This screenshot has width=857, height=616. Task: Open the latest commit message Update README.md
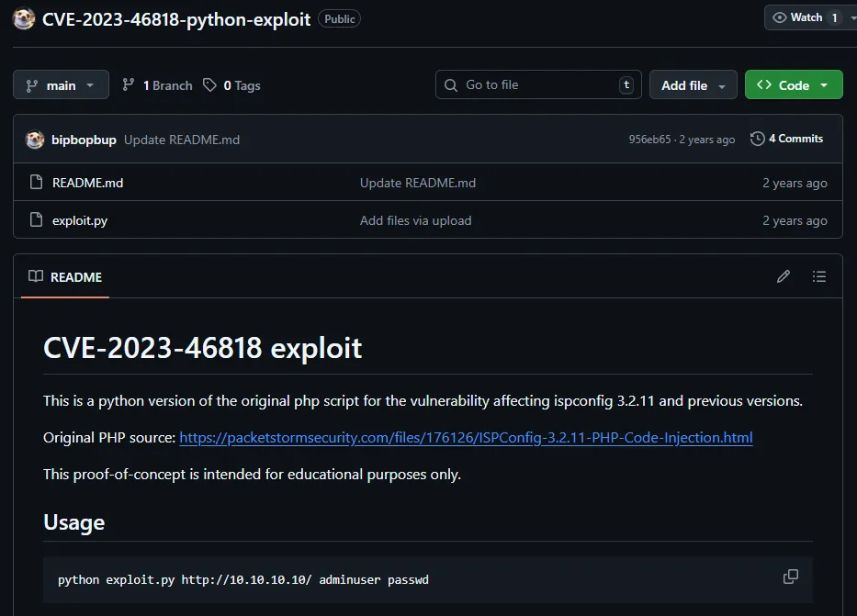click(x=182, y=140)
